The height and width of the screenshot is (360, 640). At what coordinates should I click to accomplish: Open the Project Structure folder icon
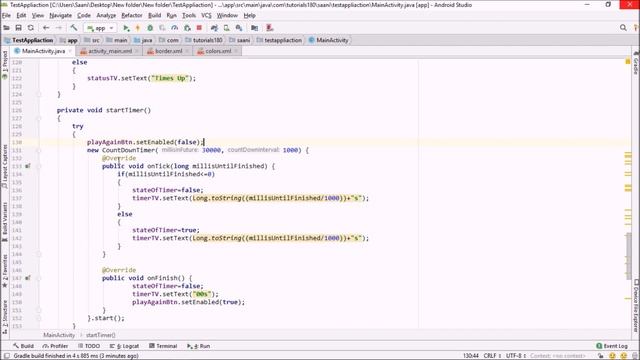[x=254, y=28]
